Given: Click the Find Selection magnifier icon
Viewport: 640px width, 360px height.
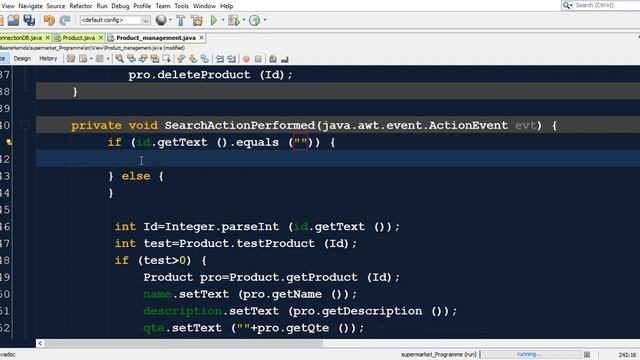Looking at the screenshot, I should pyautogui.click(x=119, y=59).
